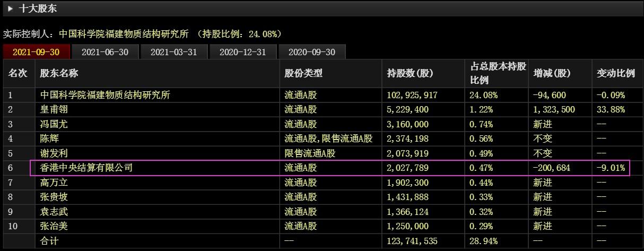
Task: Click holding value 2,374,198
Action: pos(407,139)
